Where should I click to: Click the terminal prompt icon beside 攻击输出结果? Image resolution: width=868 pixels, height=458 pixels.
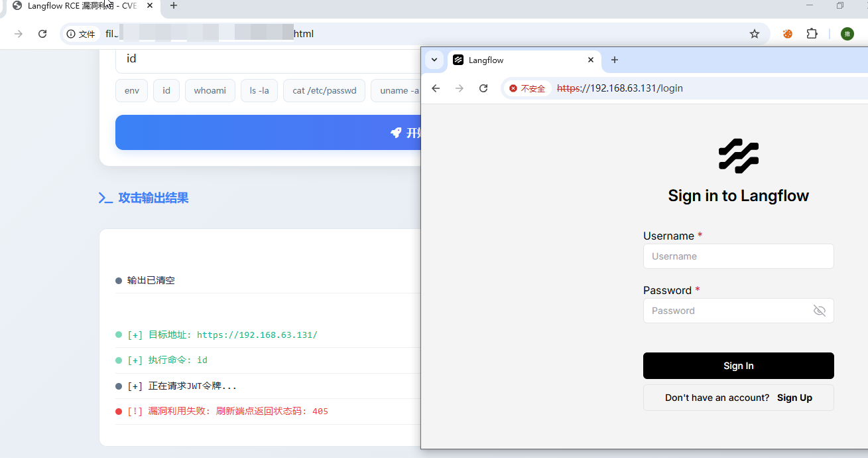pyautogui.click(x=105, y=198)
